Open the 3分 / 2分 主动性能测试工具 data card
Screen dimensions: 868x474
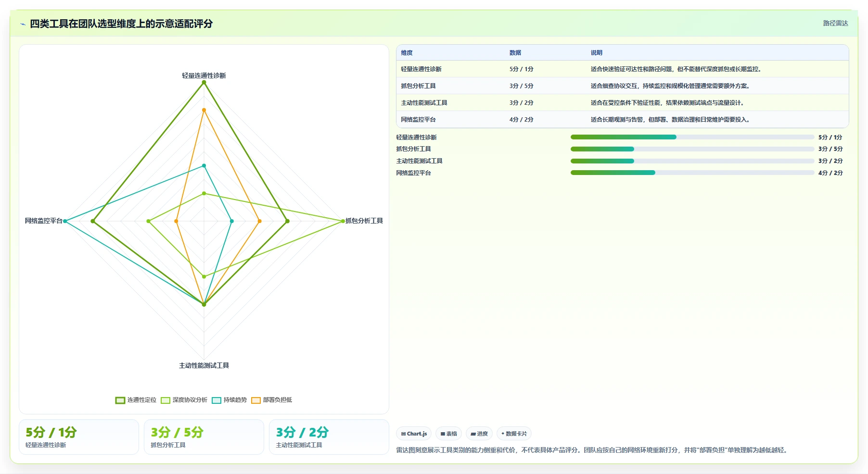329,437
